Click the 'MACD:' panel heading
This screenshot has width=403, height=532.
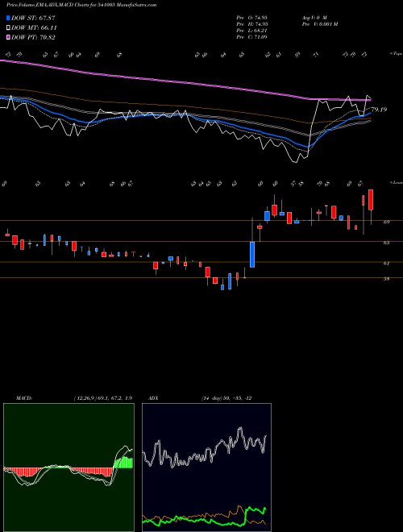coord(24,398)
